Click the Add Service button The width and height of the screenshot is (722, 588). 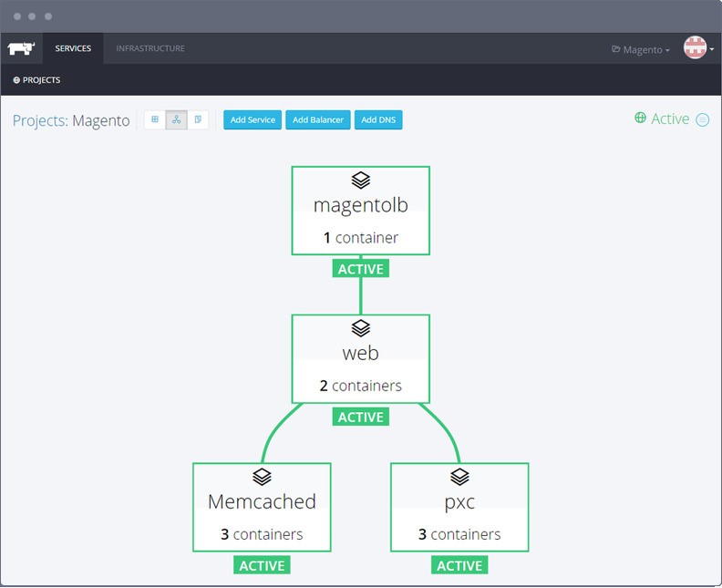click(253, 120)
